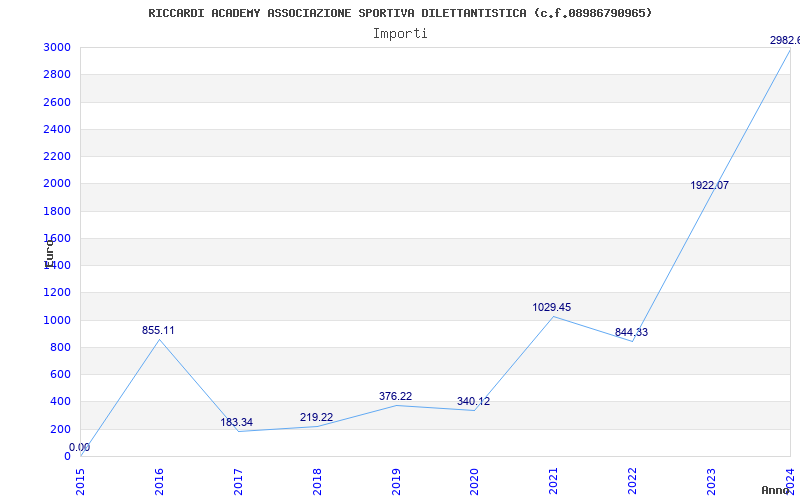This screenshot has height=500, width=800.
Task: Select year 2019 on the x-axis
Action: point(395,480)
